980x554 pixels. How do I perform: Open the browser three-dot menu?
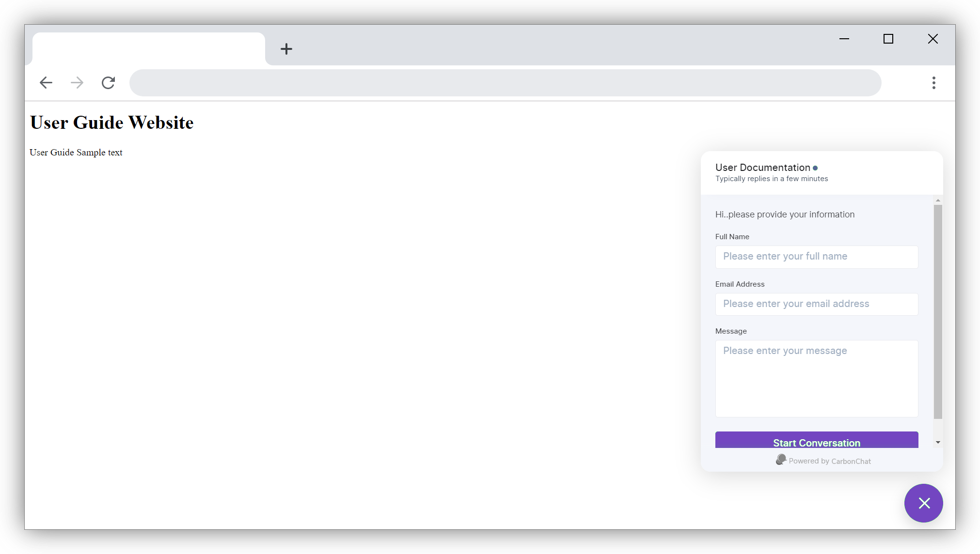933,83
